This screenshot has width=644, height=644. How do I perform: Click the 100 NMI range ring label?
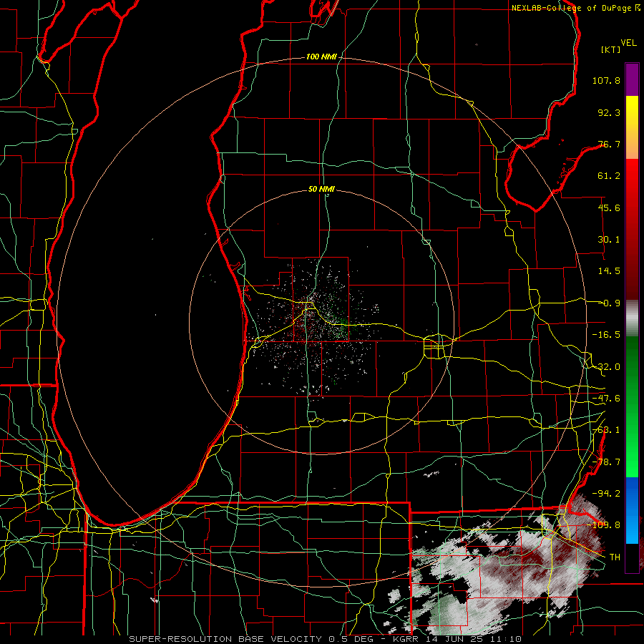coord(321,57)
